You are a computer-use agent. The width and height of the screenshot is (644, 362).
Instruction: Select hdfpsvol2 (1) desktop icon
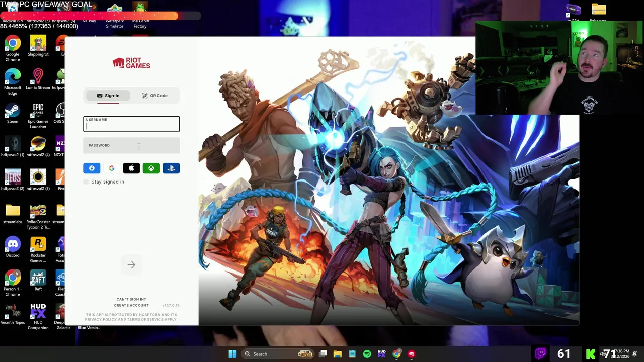pos(13,147)
